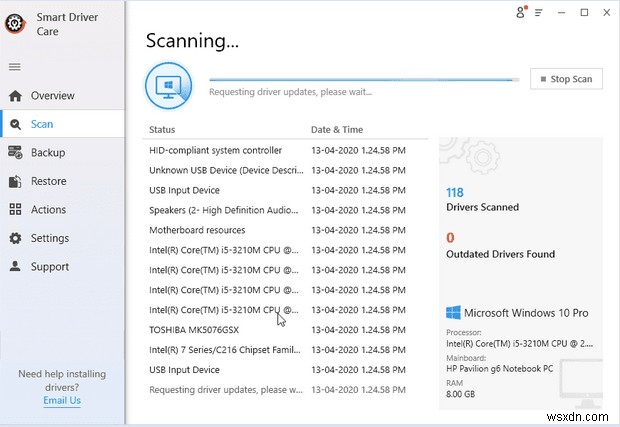Click the Restore document icon
620x427 pixels.
pos(15,181)
